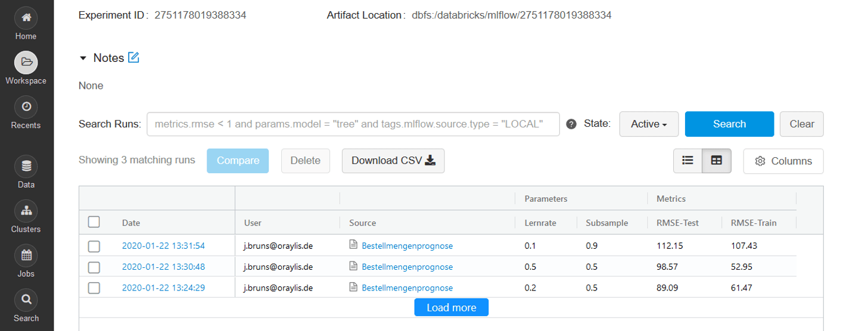Image resolution: width=868 pixels, height=331 pixels.
Task: Sort by the Source column header
Action: pyautogui.click(x=363, y=223)
